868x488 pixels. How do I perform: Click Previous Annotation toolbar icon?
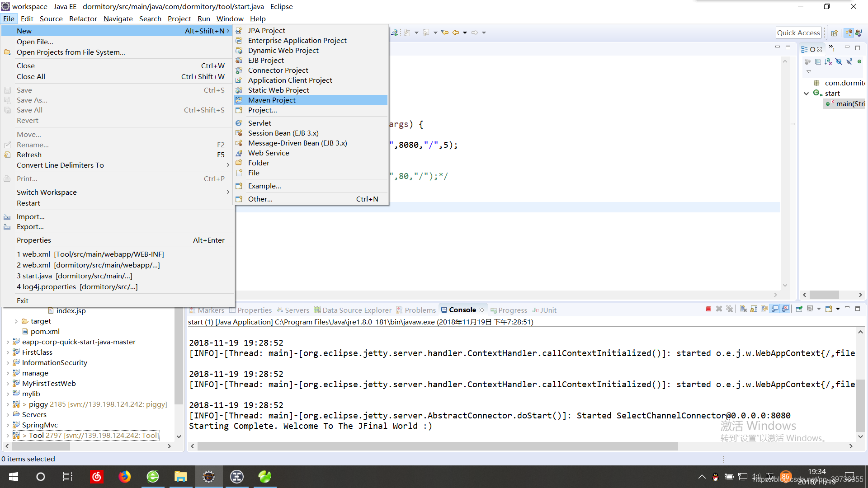tap(426, 33)
